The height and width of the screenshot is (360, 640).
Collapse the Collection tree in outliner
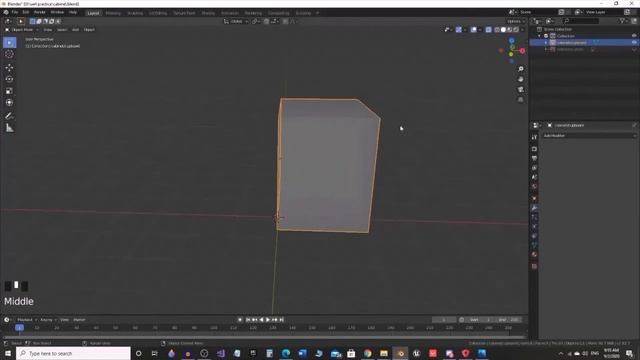coord(540,36)
